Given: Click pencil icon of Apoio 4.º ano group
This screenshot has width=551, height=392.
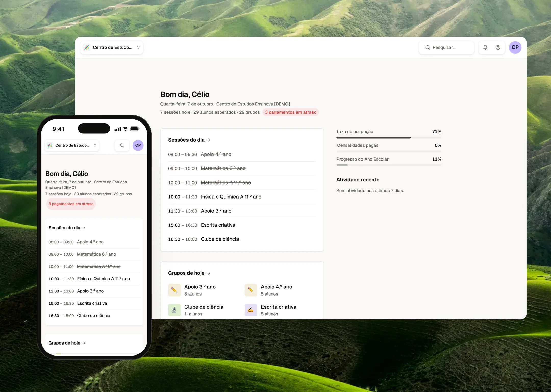Looking at the screenshot, I should tap(251, 290).
